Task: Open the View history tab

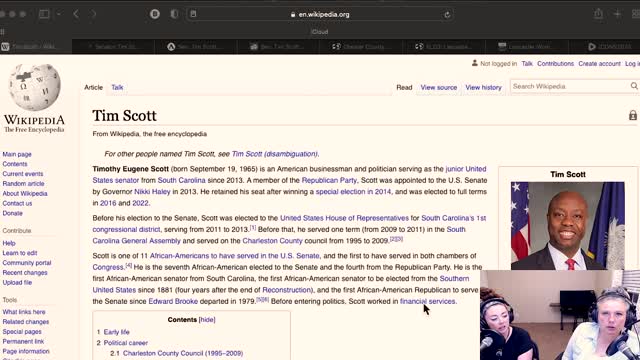Action: pyautogui.click(x=483, y=87)
